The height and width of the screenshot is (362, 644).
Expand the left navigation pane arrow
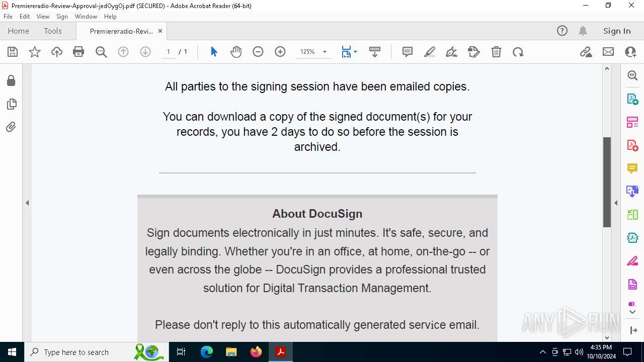point(27,203)
